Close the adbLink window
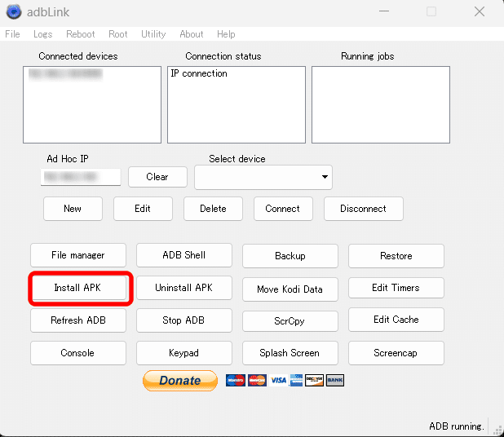Screen dimensions: 504x437 (480, 11)
